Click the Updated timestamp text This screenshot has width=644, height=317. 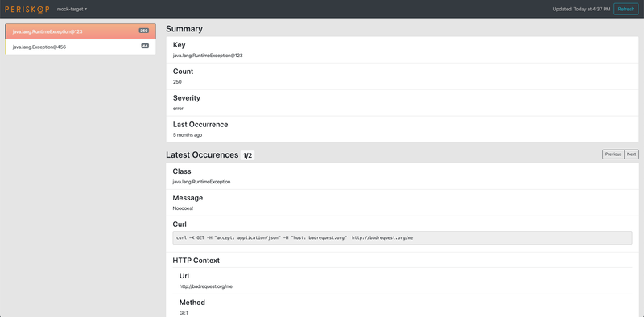581,9
